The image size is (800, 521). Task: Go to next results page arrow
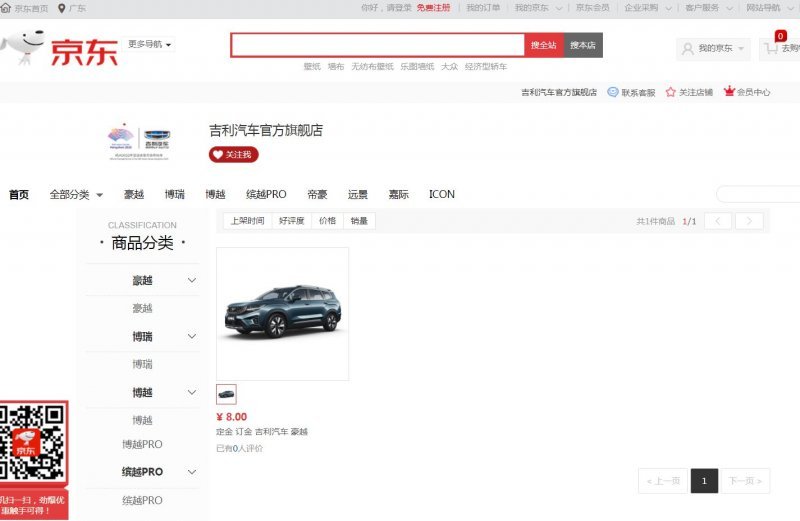(749, 221)
